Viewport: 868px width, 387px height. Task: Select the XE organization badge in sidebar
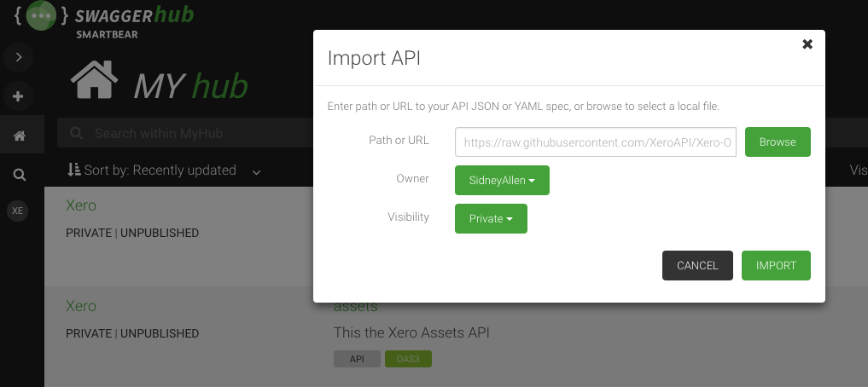(x=18, y=211)
